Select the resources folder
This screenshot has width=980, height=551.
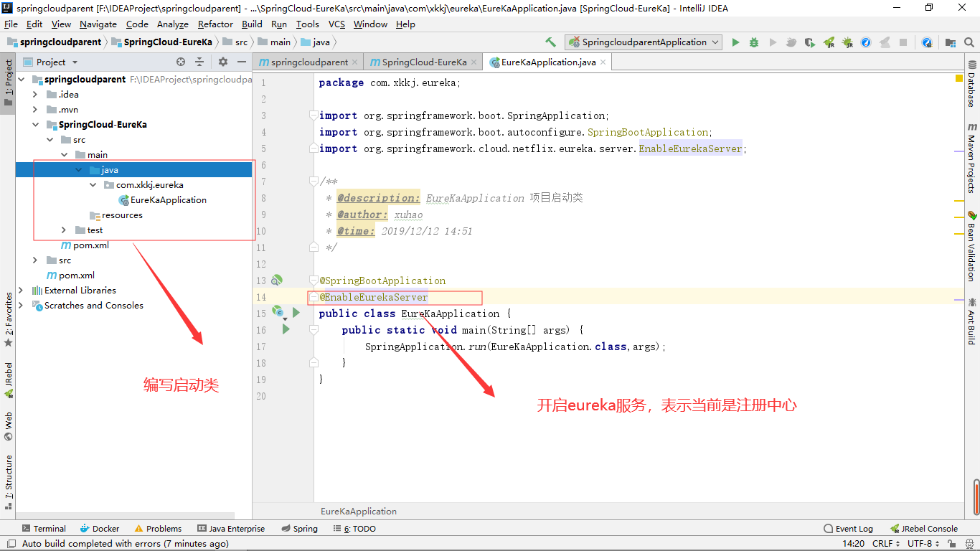[x=122, y=215]
